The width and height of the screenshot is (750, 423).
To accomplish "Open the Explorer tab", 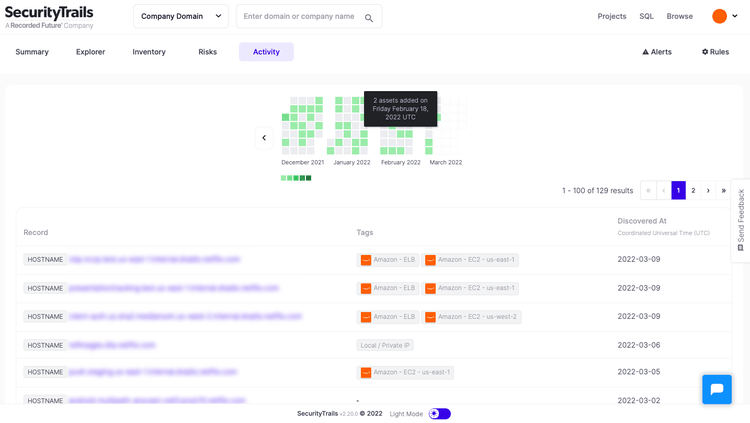I will tap(90, 52).
